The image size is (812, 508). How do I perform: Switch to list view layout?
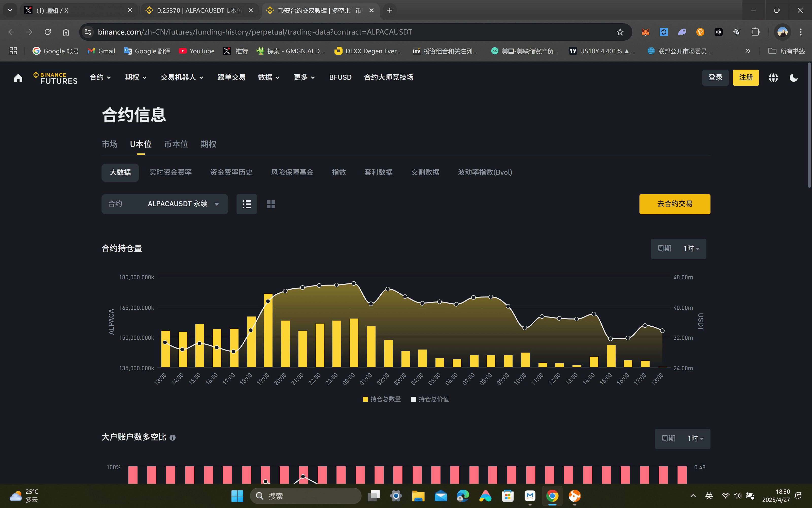click(x=247, y=204)
